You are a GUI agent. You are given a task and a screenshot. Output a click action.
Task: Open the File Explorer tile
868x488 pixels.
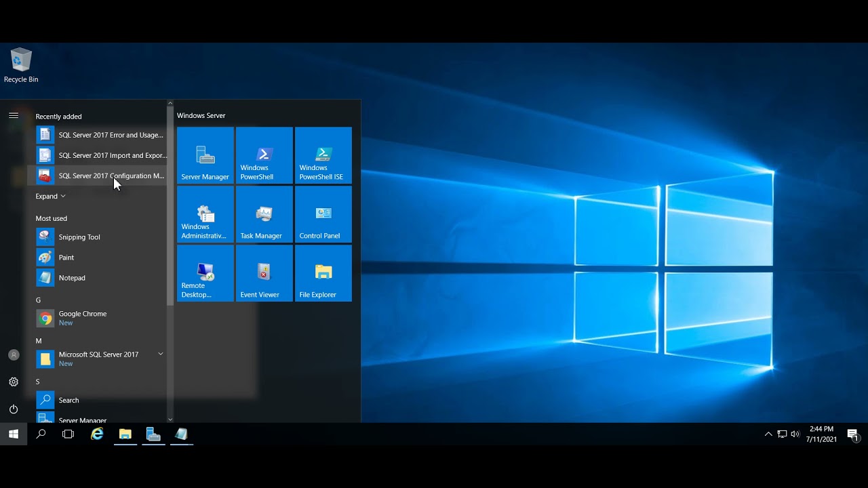click(323, 273)
